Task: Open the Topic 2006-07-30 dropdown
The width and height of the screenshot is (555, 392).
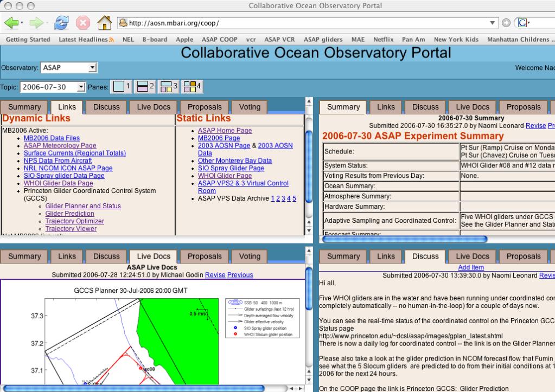Action: [x=53, y=87]
